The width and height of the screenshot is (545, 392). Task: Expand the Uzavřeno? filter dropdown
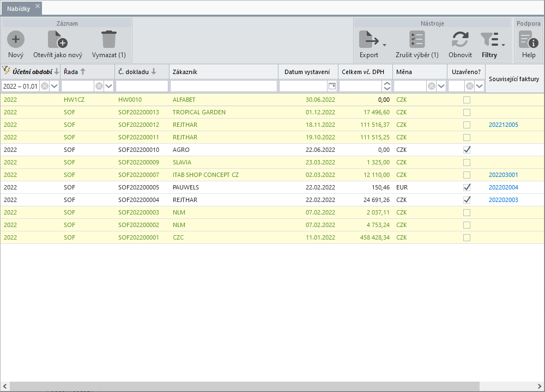coord(479,86)
